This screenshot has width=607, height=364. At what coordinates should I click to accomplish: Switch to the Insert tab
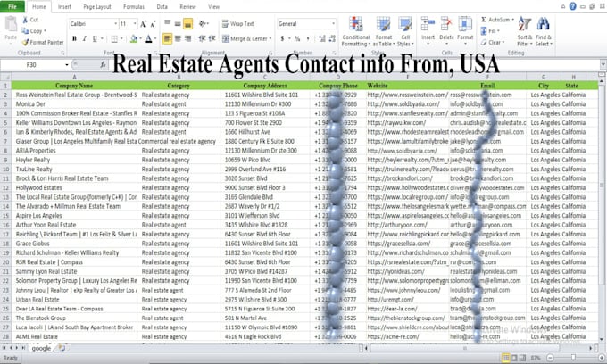pyautogui.click(x=64, y=7)
